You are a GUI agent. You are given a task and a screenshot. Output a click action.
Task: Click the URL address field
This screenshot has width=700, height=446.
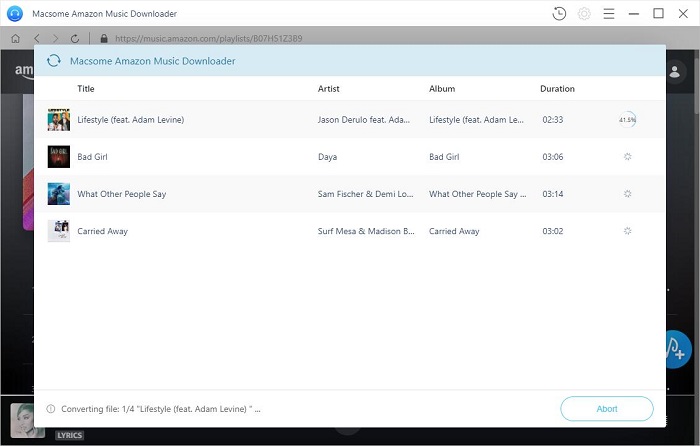click(208, 38)
